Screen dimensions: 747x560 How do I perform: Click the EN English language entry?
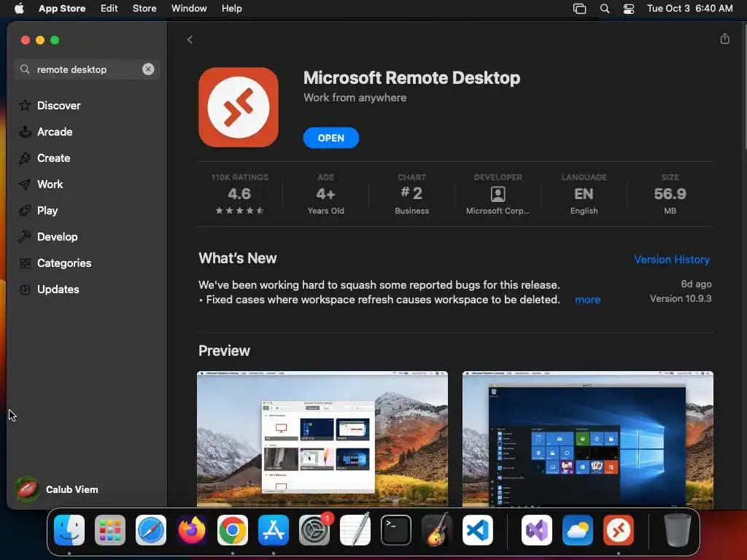(x=584, y=194)
